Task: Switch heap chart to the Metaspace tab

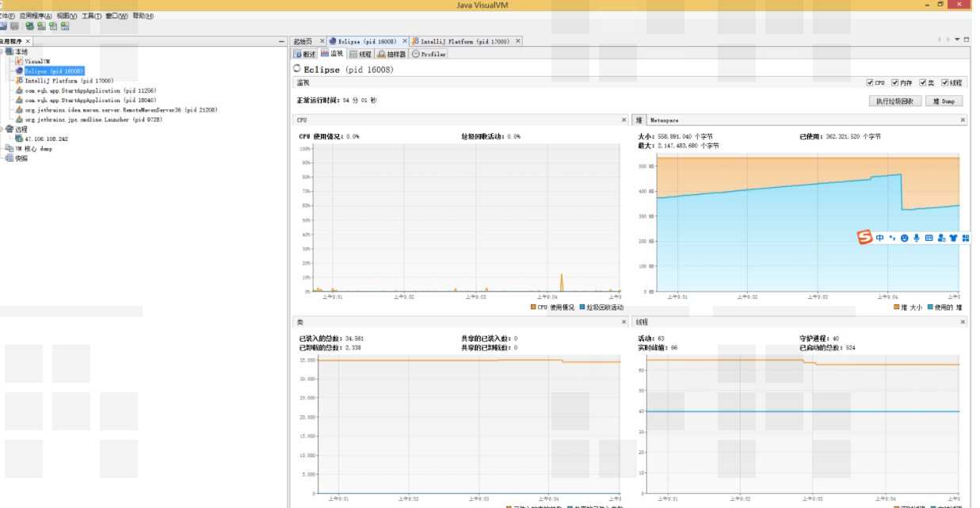Action: click(x=664, y=120)
